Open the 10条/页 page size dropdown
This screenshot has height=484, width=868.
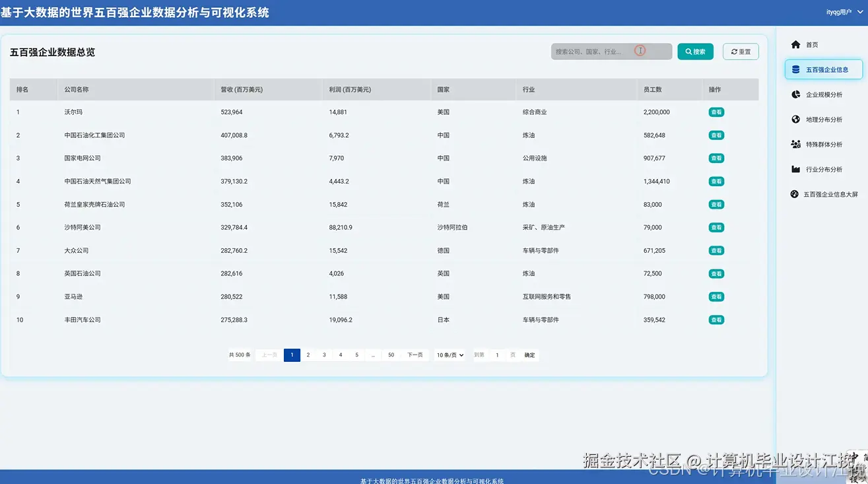pyautogui.click(x=450, y=355)
